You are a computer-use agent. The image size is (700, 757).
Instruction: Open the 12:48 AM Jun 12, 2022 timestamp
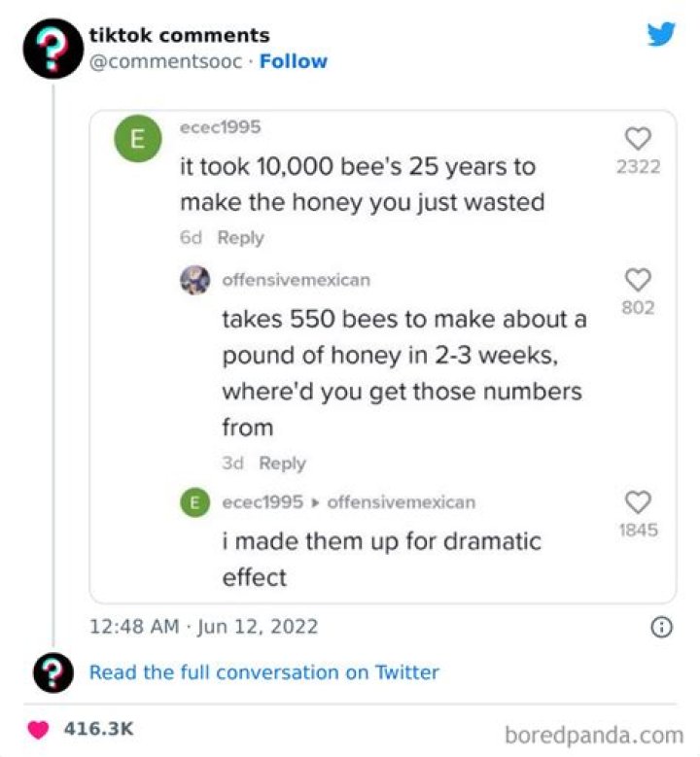click(x=204, y=627)
